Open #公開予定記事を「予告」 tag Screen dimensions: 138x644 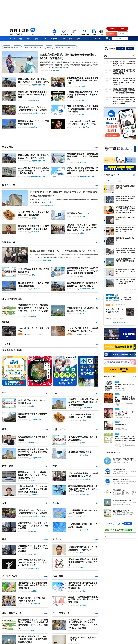33,47
